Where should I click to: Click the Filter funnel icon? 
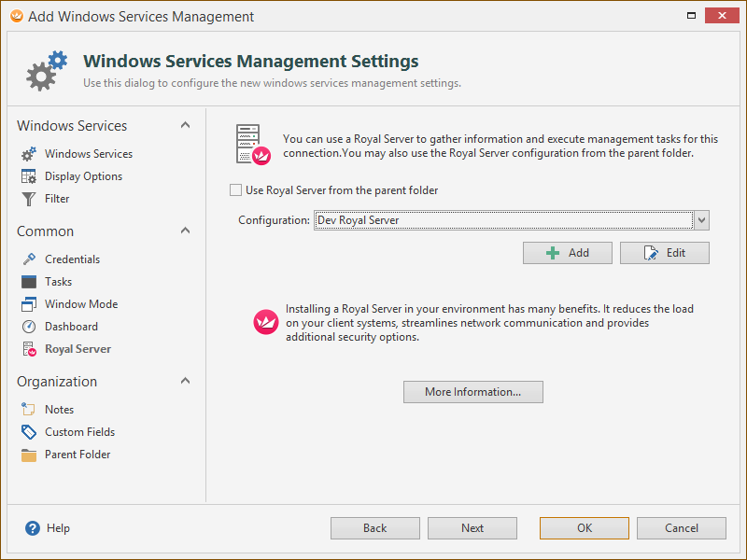(29, 199)
